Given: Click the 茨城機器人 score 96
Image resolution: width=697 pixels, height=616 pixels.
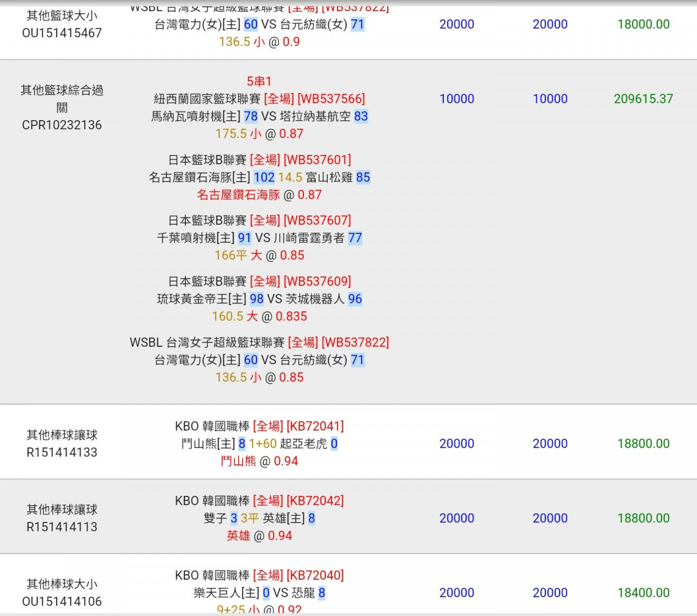Looking at the screenshot, I should (355, 299).
